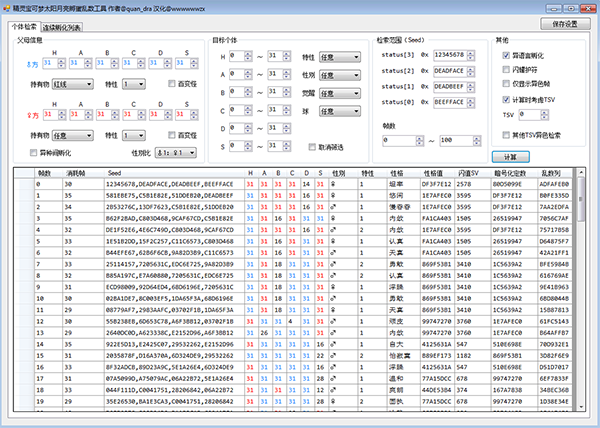Toggle the 计算时考虑TSV checkbox
The height and width of the screenshot is (428, 600).
[x=504, y=99]
